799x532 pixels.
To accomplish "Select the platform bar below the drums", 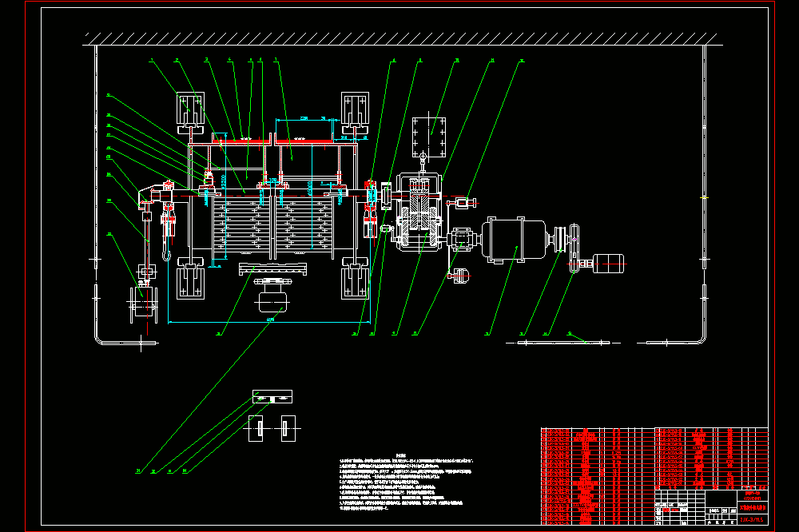I will coord(273,269).
